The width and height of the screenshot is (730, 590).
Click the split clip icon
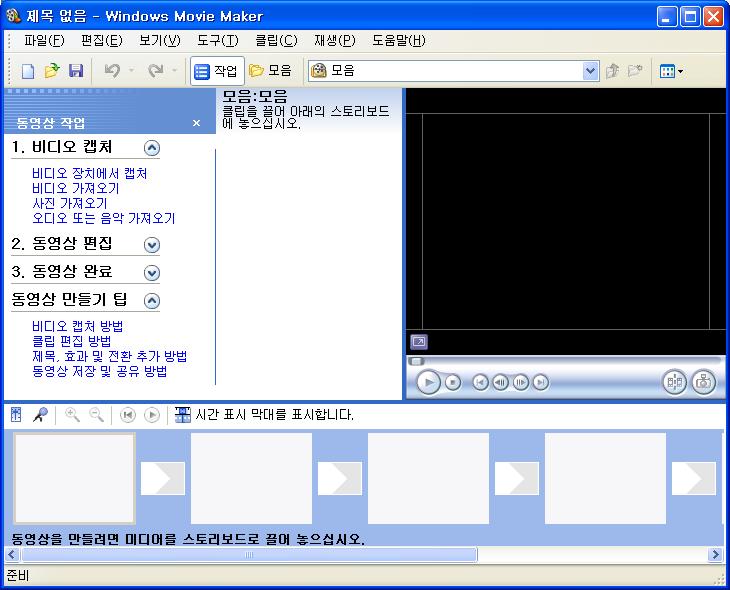[675, 383]
